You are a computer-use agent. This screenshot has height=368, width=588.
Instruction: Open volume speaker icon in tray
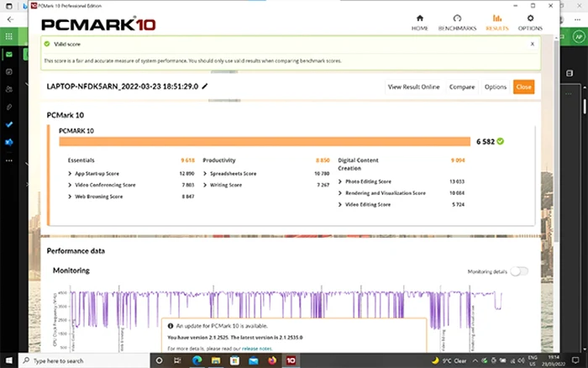coord(521,360)
